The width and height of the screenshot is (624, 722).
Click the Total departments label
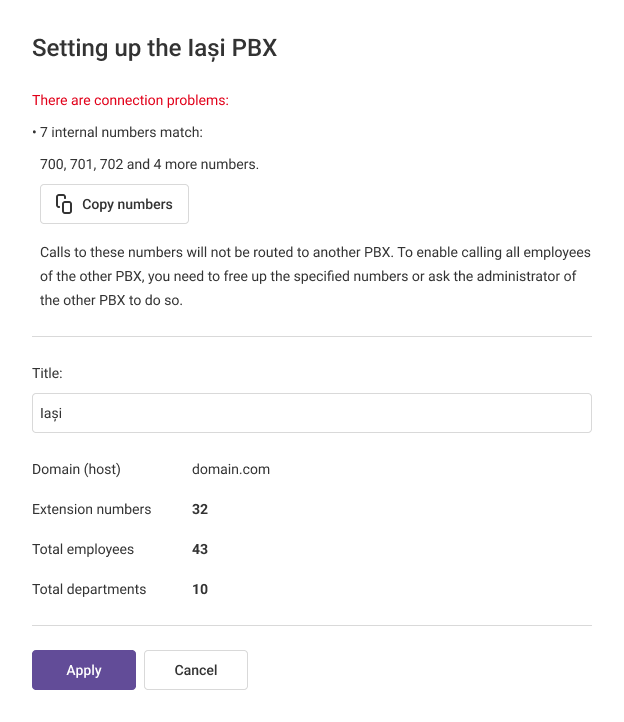[x=89, y=589]
